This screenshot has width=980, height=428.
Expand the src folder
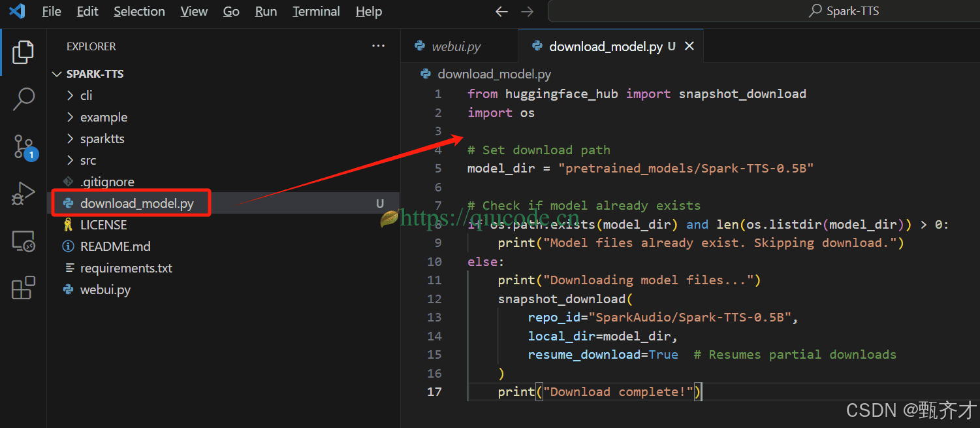coord(70,160)
